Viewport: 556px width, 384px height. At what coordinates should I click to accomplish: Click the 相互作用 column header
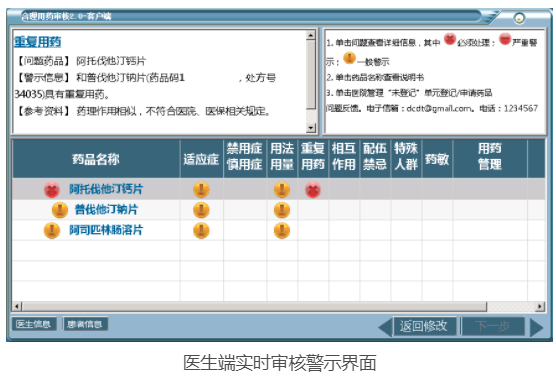tap(344, 159)
